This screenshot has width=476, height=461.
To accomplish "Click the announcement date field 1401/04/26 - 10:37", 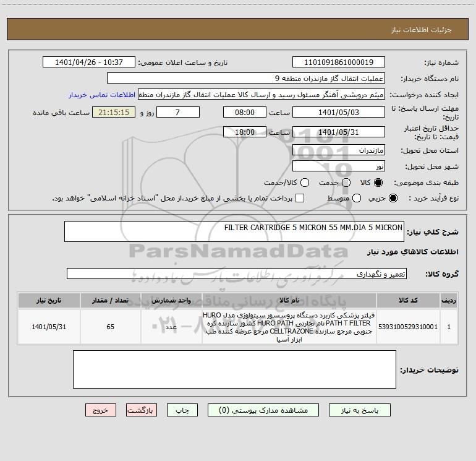I will [x=88, y=62].
